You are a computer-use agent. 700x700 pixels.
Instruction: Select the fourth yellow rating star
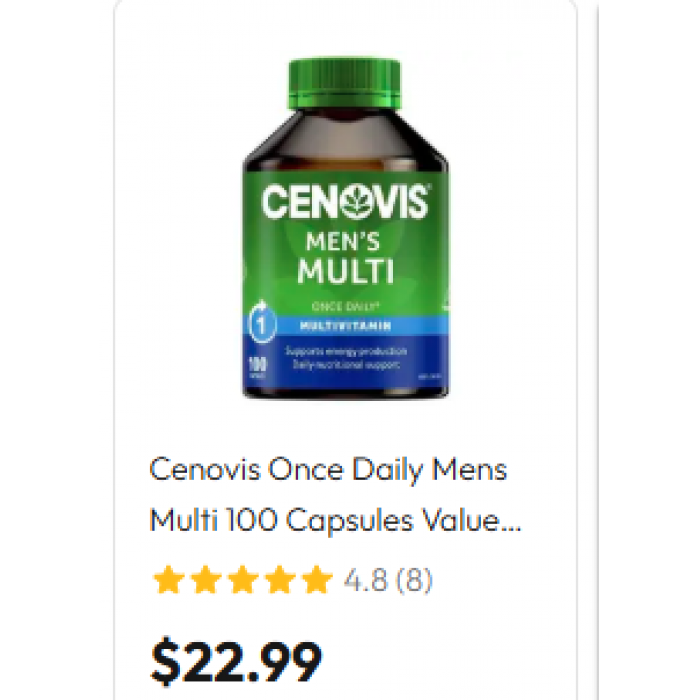[x=280, y=580]
